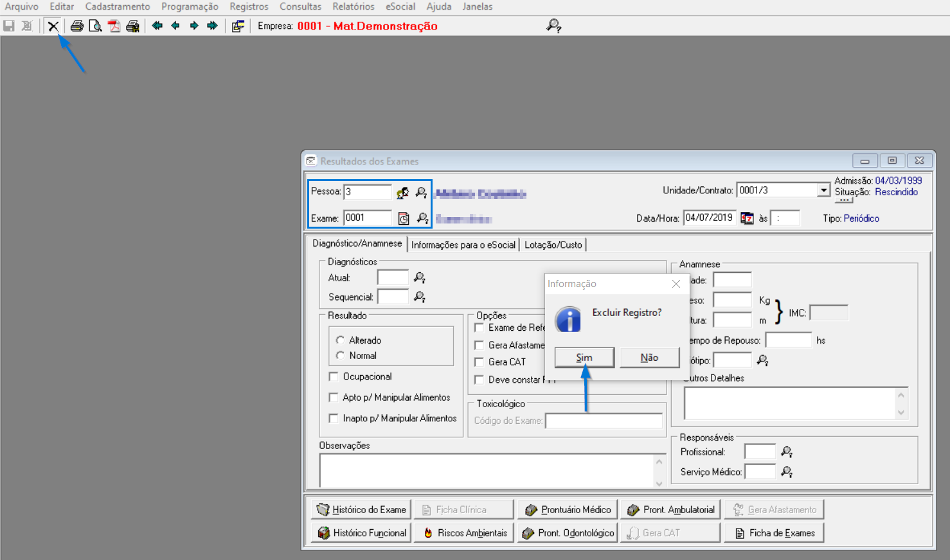
Task: Click the Pessoa input field
Action: pos(368,191)
